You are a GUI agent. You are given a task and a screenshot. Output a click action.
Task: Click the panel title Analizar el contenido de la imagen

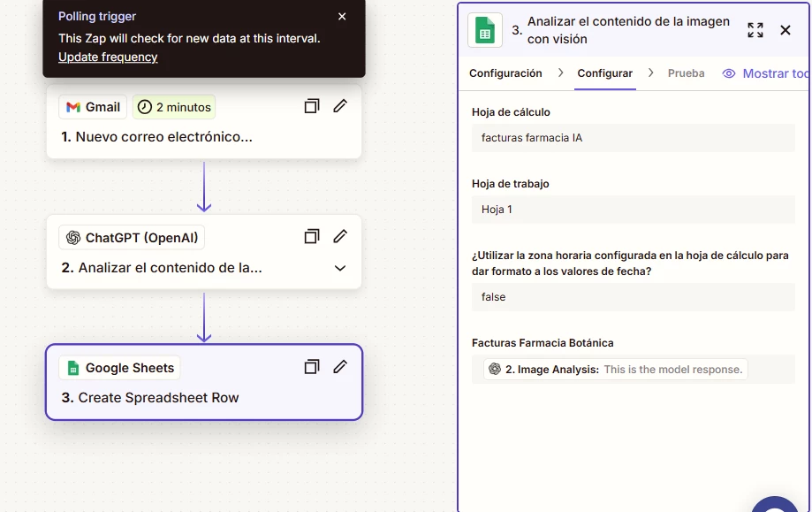tap(629, 30)
